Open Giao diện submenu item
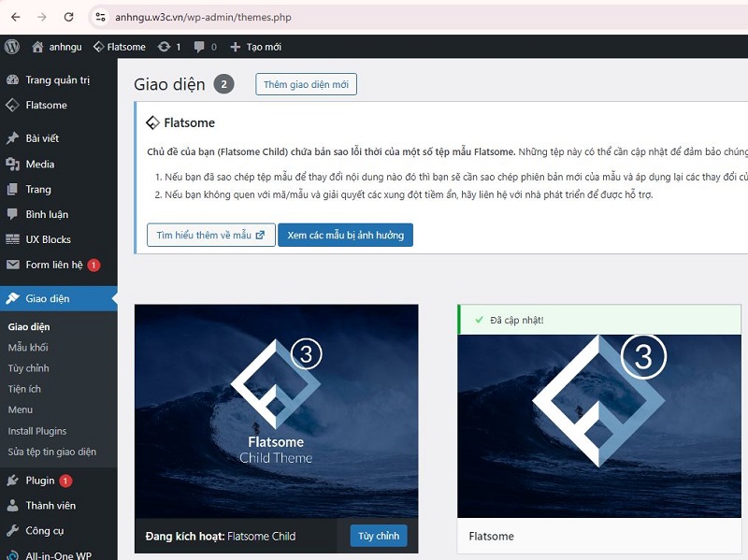The width and height of the screenshot is (748, 560). click(x=29, y=327)
